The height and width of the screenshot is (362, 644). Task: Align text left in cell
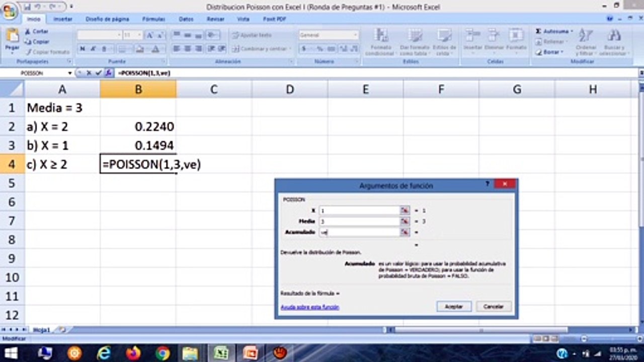coord(177,49)
